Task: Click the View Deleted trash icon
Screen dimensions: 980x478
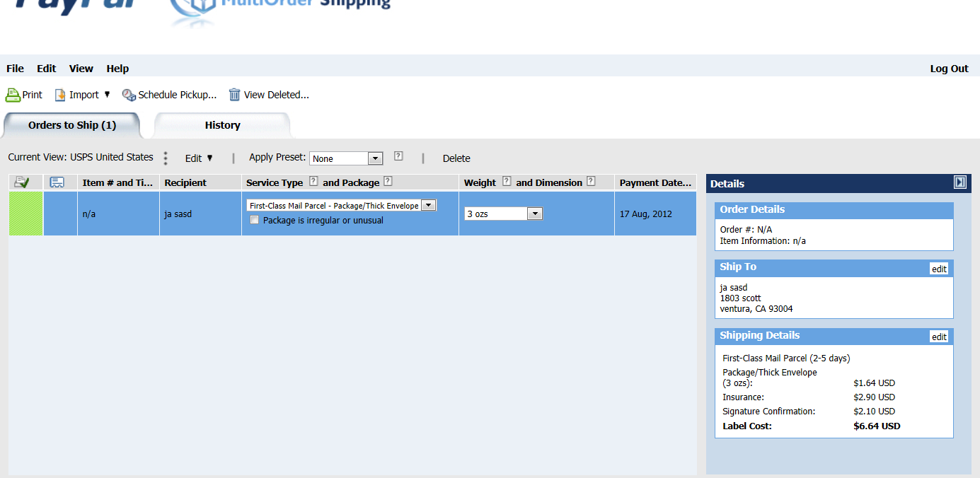Action: (235, 95)
